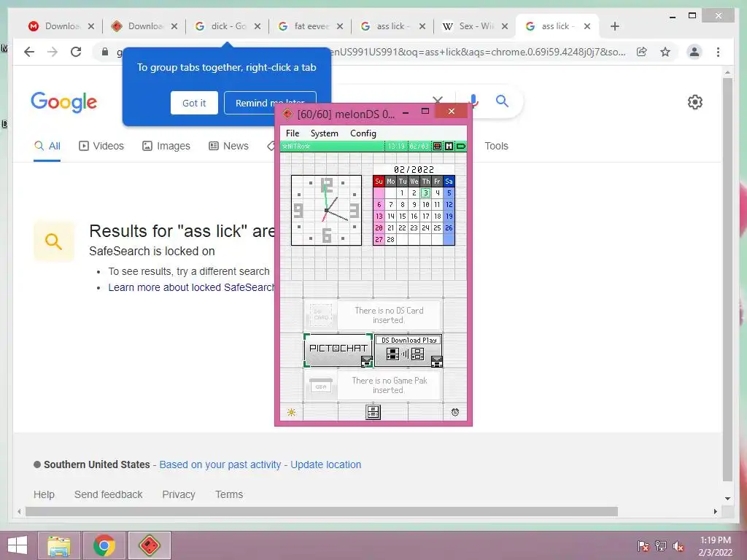
Task: Switch to the 'Sex - Wiki' Wikipedia tab
Action: point(475,26)
